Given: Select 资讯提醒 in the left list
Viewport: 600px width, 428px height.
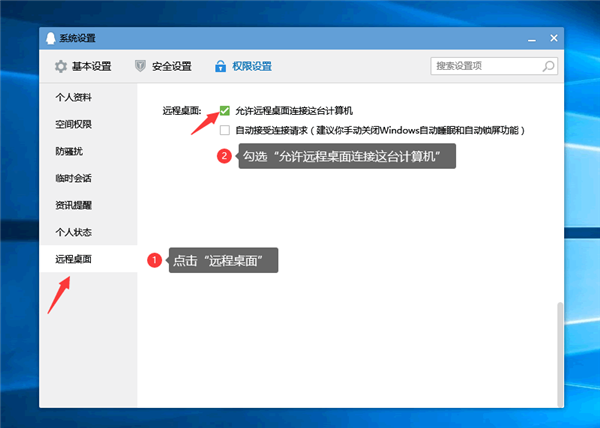Looking at the screenshot, I should 73,206.
